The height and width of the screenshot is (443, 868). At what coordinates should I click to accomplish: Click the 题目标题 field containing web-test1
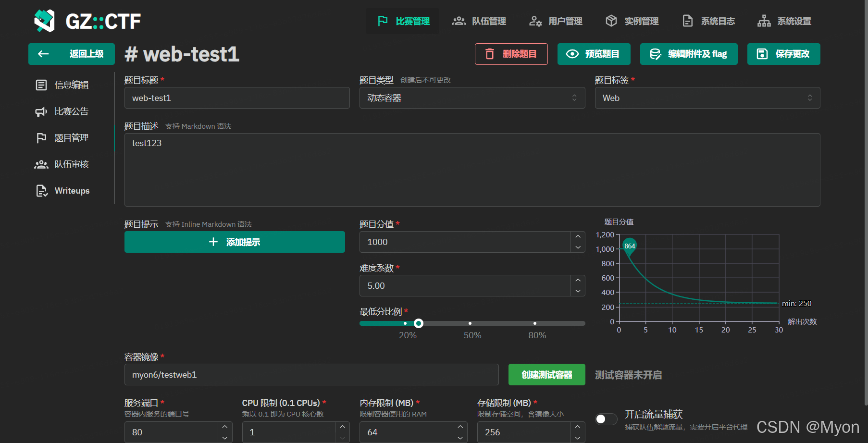[x=237, y=98]
